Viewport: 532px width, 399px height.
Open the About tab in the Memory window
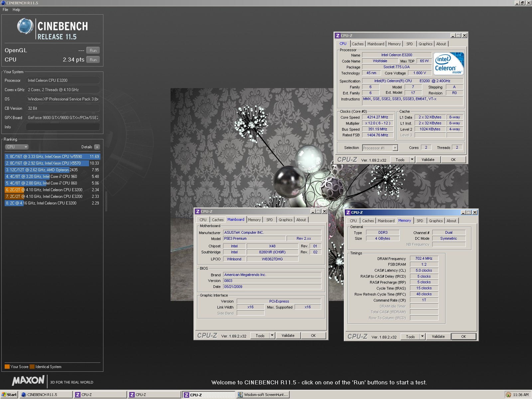point(451,221)
